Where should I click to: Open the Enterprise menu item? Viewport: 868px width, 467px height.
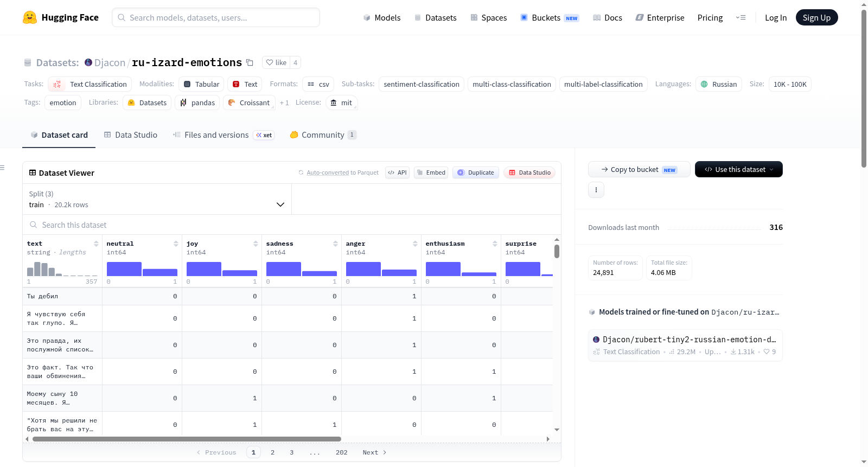660,17
